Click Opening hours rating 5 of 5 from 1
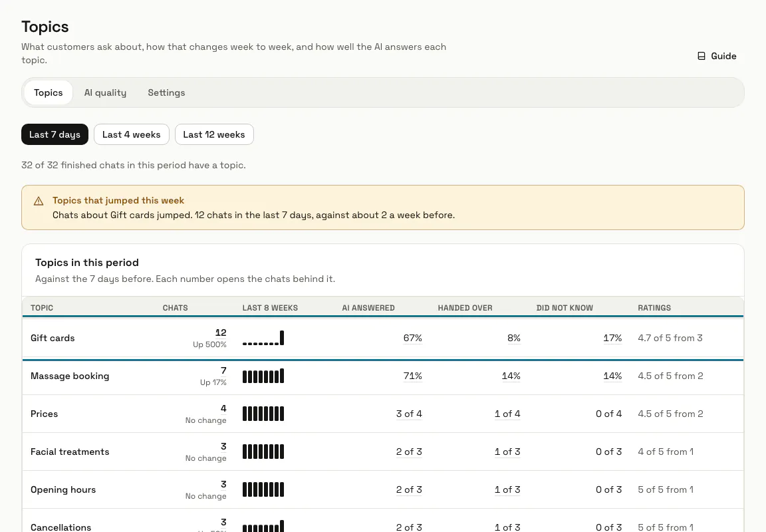The image size is (766, 532). tap(666, 489)
